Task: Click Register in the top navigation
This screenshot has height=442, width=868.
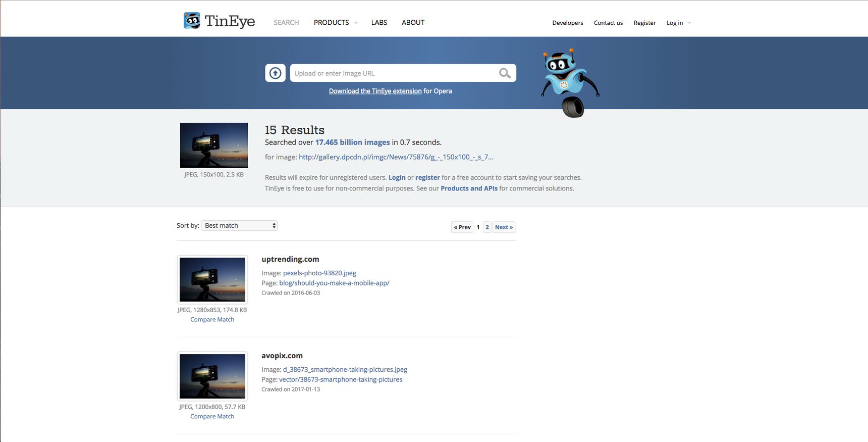Action: coord(644,23)
